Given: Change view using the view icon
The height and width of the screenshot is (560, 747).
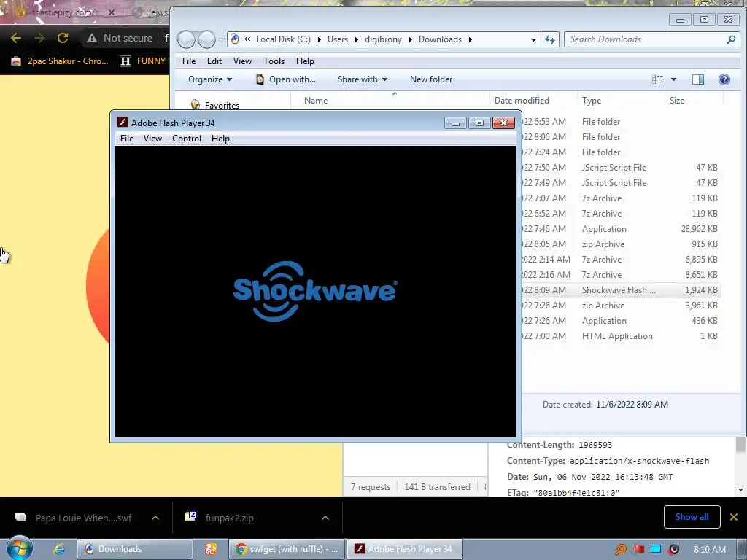Looking at the screenshot, I should click(657, 79).
